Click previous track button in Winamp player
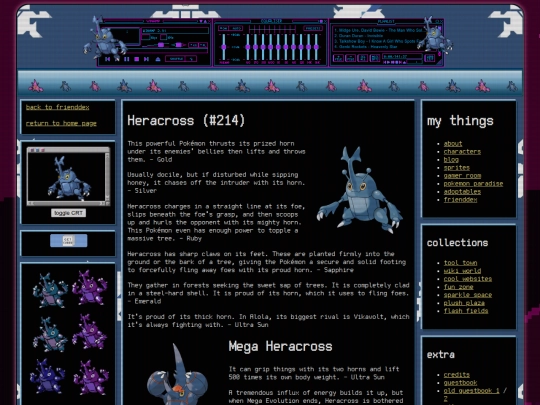 (107, 59)
